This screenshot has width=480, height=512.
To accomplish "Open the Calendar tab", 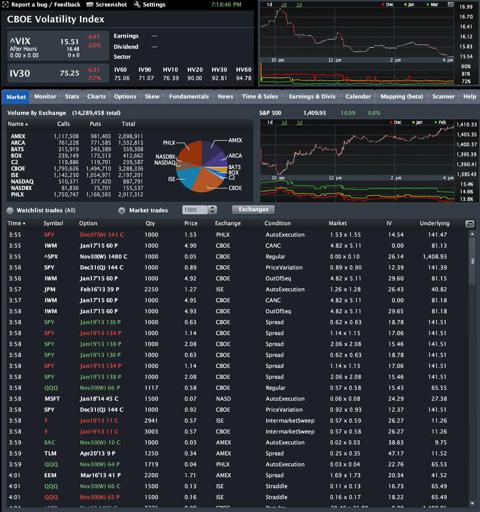I will click(x=358, y=96).
